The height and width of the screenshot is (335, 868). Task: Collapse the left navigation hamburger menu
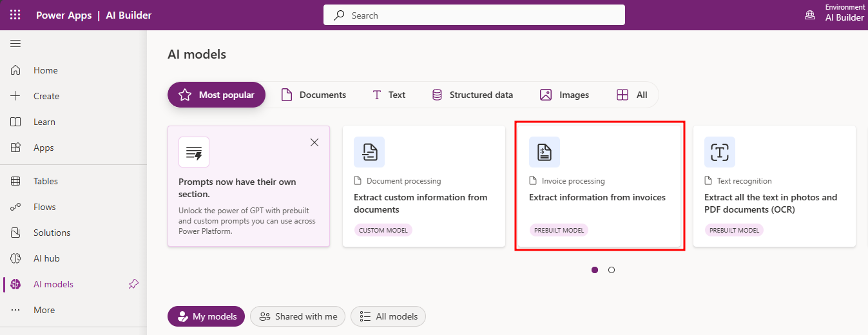click(15, 44)
